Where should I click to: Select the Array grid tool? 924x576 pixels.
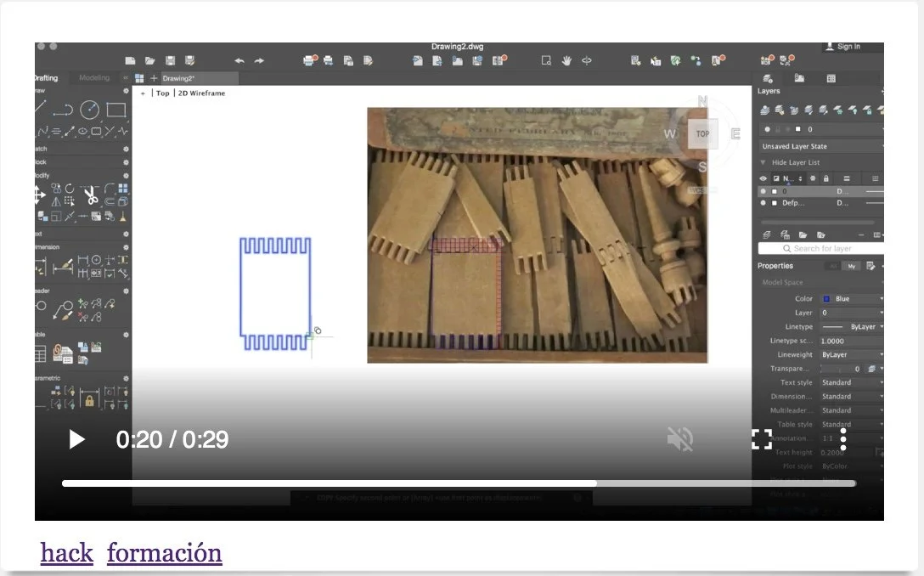tap(122, 188)
